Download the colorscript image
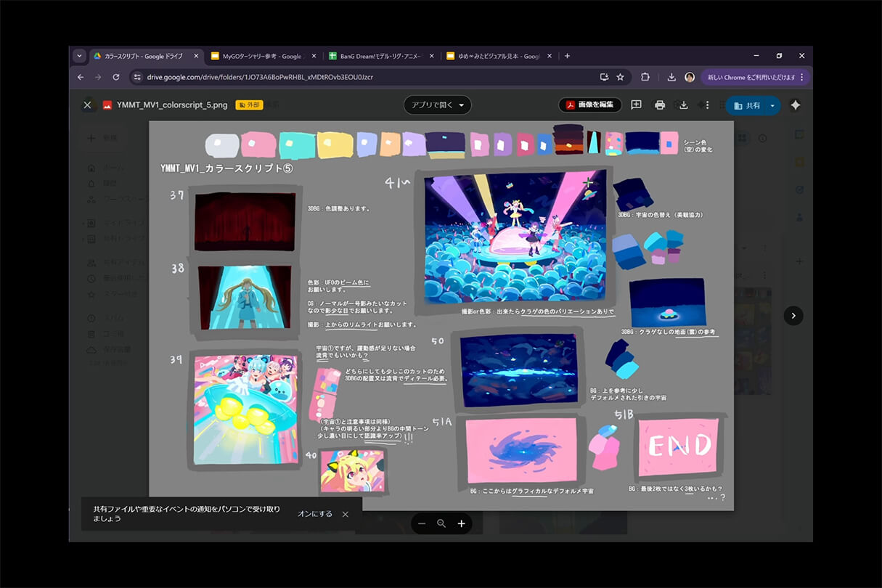The image size is (882, 588). pyautogui.click(x=683, y=105)
